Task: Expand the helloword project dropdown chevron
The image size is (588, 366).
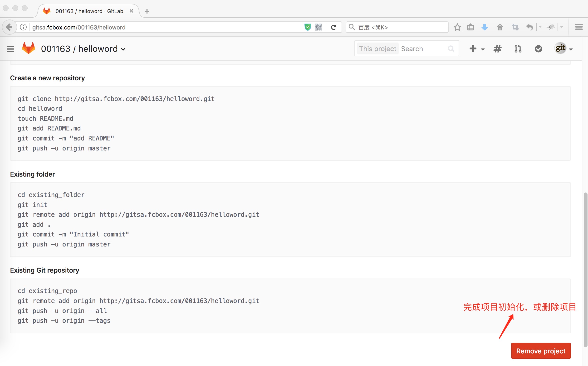Action: pyautogui.click(x=123, y=49)
